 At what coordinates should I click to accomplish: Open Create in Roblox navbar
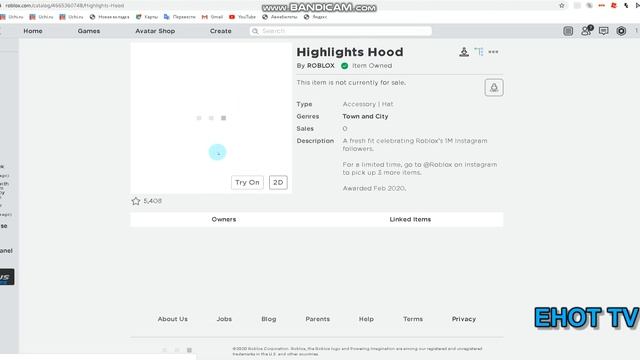click(220, 31)
